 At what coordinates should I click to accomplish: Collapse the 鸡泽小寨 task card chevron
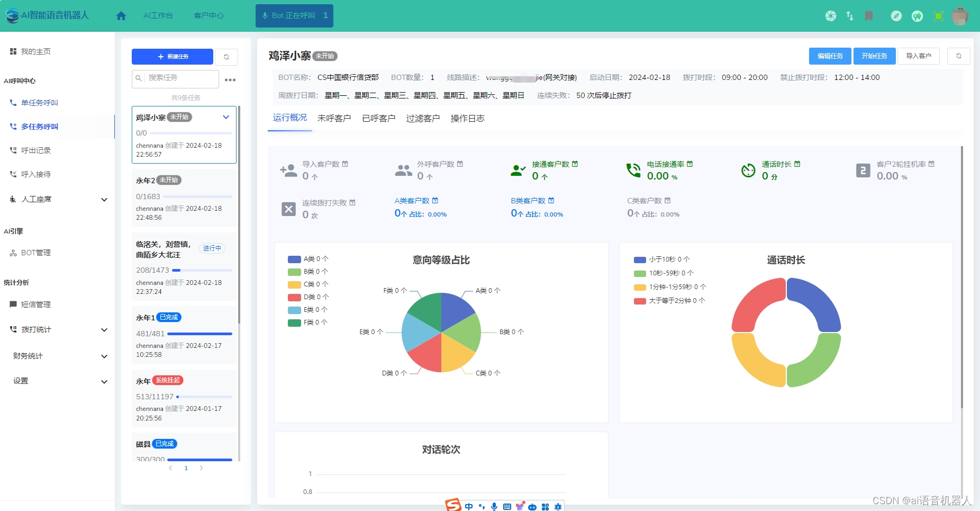(x=226, y=117)
